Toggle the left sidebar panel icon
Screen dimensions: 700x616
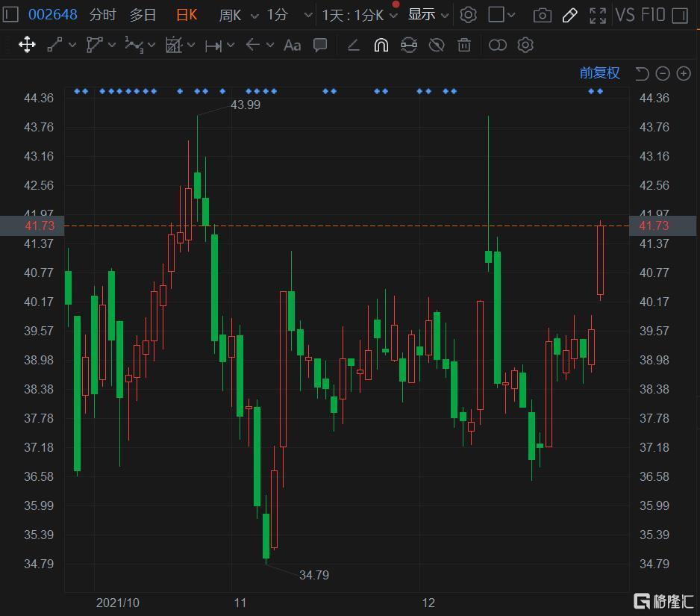click(x=10, y=15)
